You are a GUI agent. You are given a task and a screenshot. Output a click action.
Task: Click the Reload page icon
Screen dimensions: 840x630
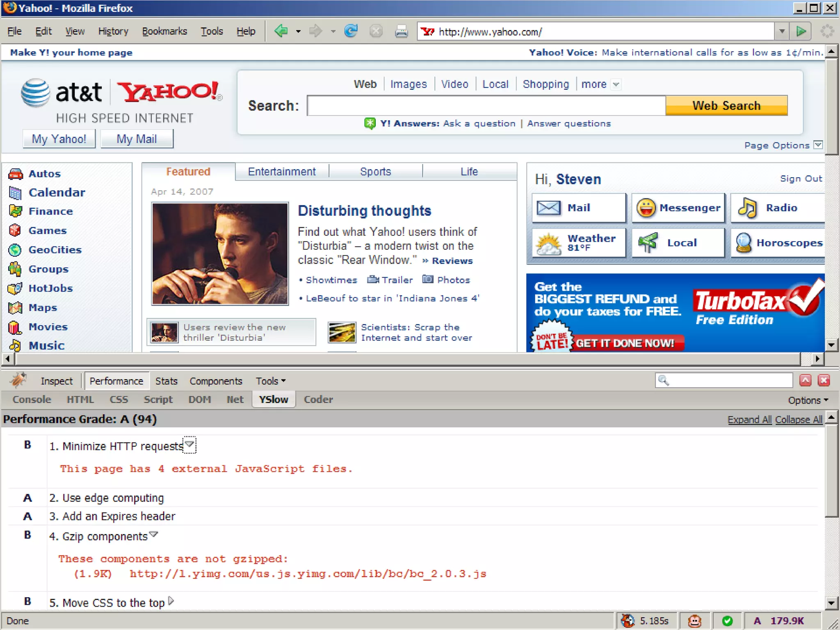coord(351,31)
